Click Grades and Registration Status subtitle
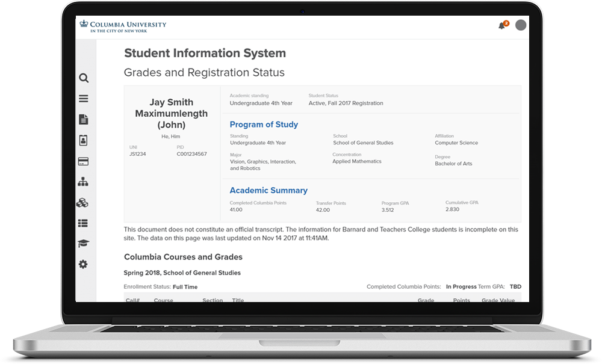The height and width of the screenshot is (364, 602). coord(204,72)
